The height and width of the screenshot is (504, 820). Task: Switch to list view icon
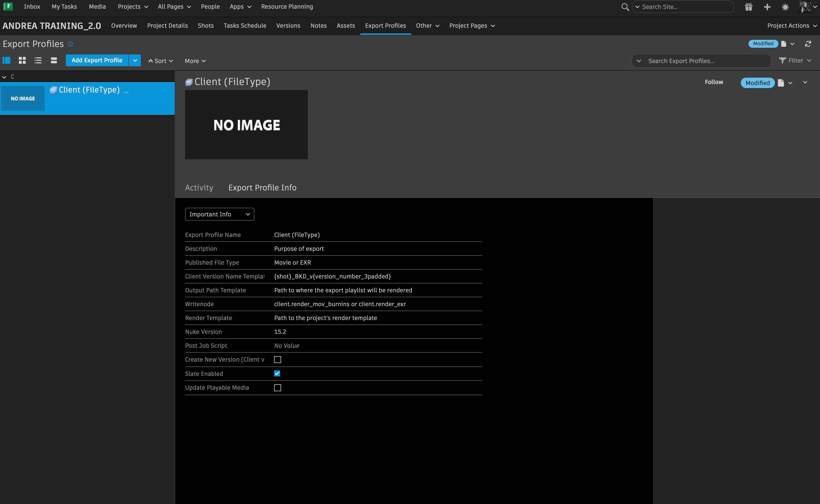pyautogui.click(x=38, y=60)
